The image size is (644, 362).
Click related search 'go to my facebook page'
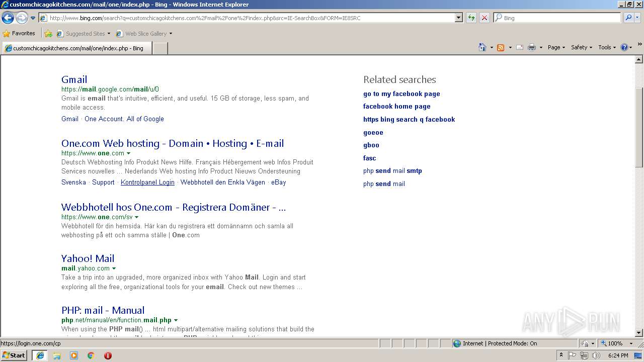(401, 94)
